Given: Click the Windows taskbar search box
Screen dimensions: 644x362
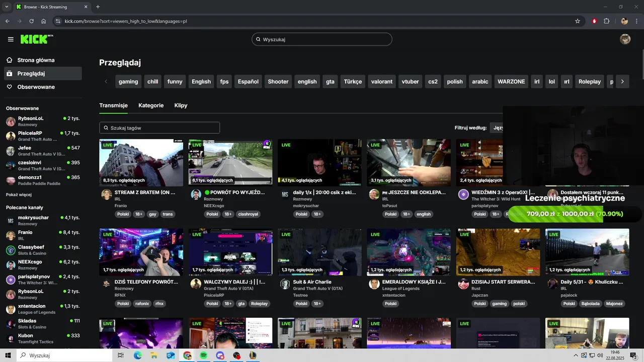Looking at the screenshot, I should (x=64, y=355).
